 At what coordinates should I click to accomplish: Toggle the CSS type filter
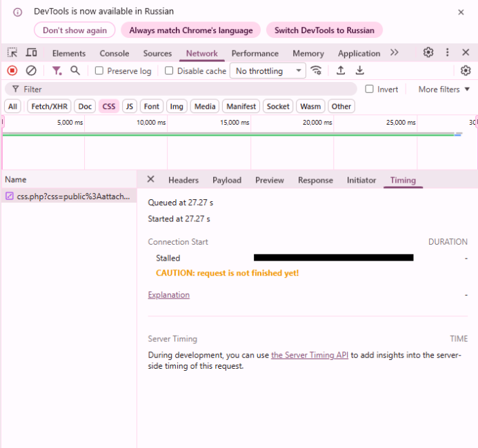point(109,106)
